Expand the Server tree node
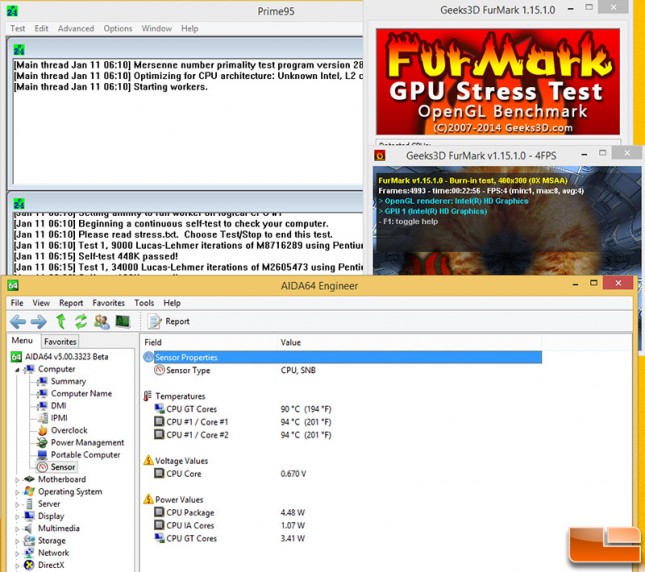The width and height of the screenshot is (645, 572). click(x=17, y=505)
